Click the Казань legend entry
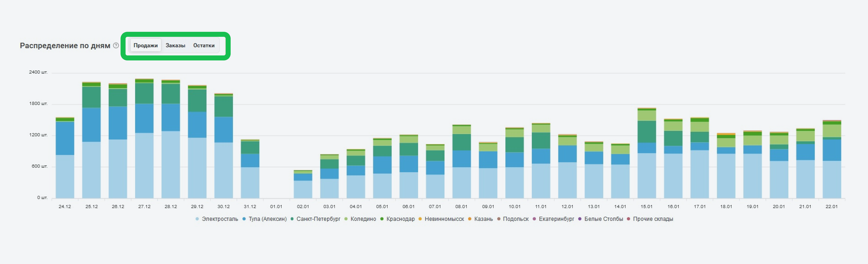 click(x=483, y=219)
